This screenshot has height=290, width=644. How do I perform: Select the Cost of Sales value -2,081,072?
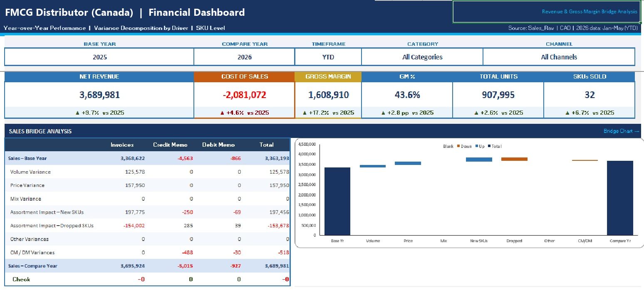(x=244, y=95)
